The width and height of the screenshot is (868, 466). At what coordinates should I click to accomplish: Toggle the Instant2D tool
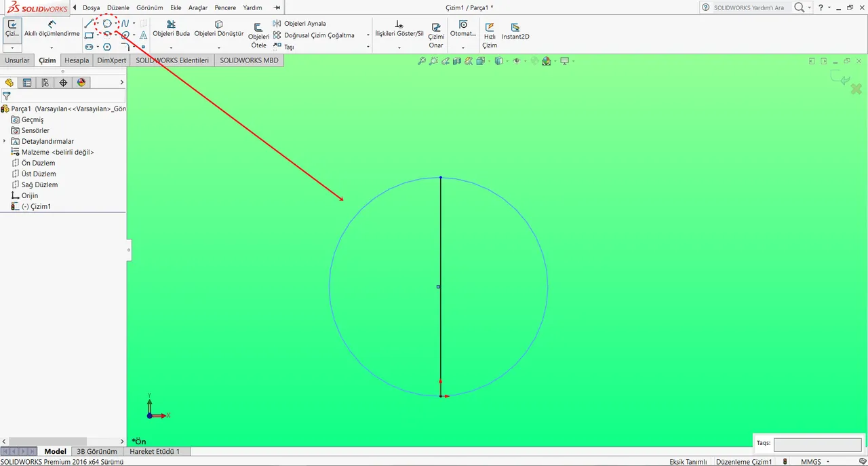(515, 31)
